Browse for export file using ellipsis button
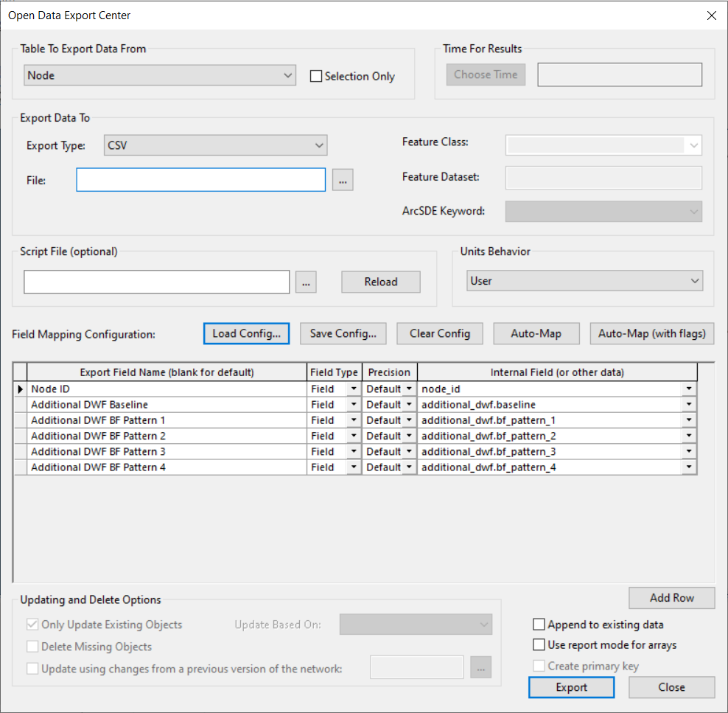This screenshot has width=728, height=713. click(x=343, y=179)
